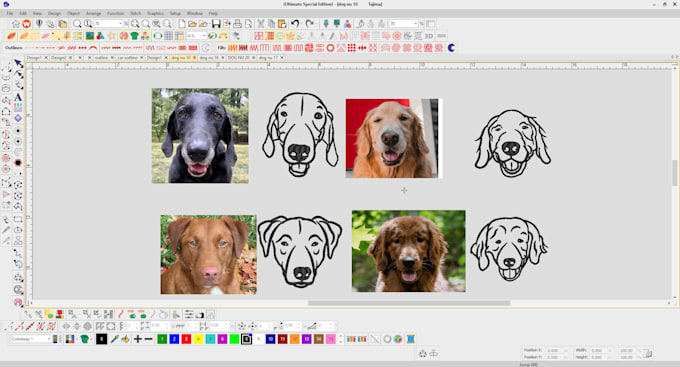Image resolution: width=680 pixels, height=367 pixels.
Task: Open the Stitch menu
Action: pyautogui.click(x=136, y=13)
